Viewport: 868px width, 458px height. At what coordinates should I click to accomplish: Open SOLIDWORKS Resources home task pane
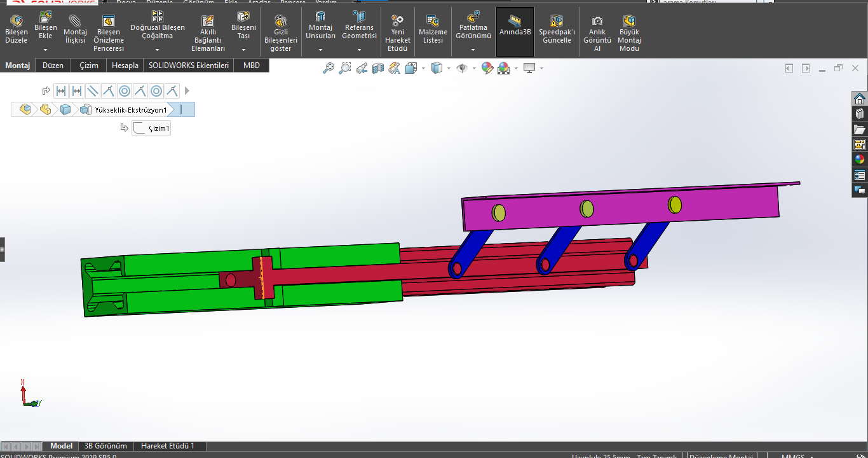click(860, 99)
